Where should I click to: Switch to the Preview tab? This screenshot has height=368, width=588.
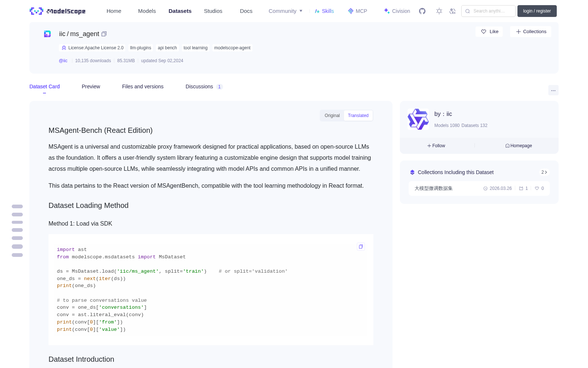point(91,86)
